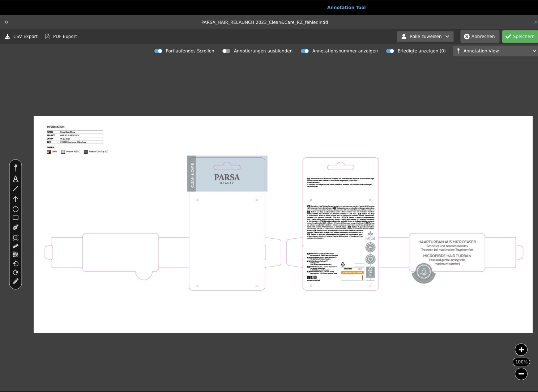Viewport: 538px width, 392px height.
Task: Open the books library tool
Action: pos(16,254)
